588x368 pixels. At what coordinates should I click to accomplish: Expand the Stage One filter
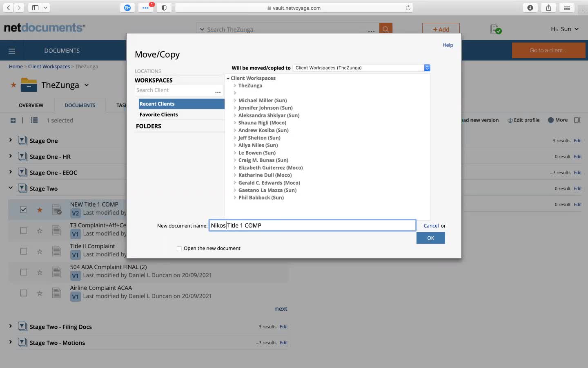click(10, 140)
